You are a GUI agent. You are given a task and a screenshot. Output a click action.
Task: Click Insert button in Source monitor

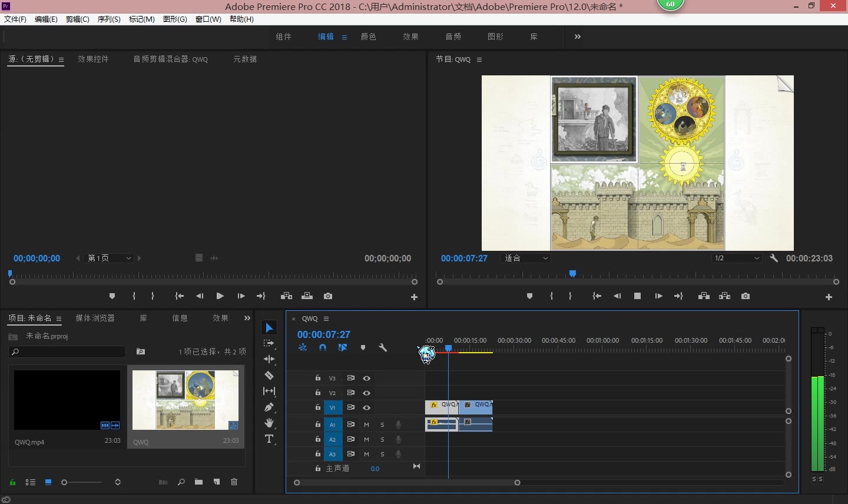pos(286,296)
